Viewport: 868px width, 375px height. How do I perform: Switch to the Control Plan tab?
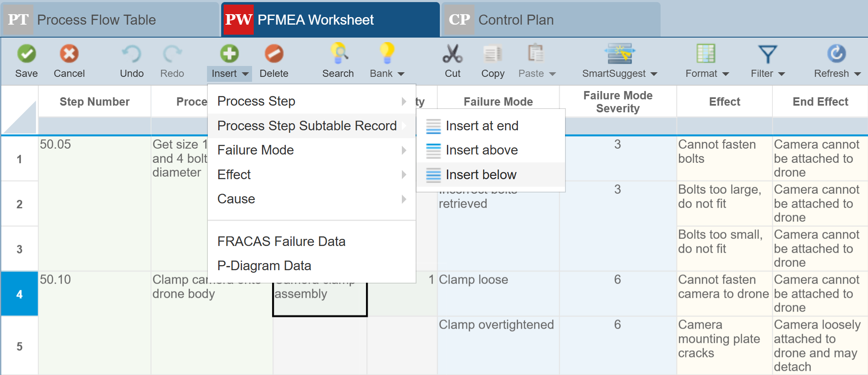(516, 20)
